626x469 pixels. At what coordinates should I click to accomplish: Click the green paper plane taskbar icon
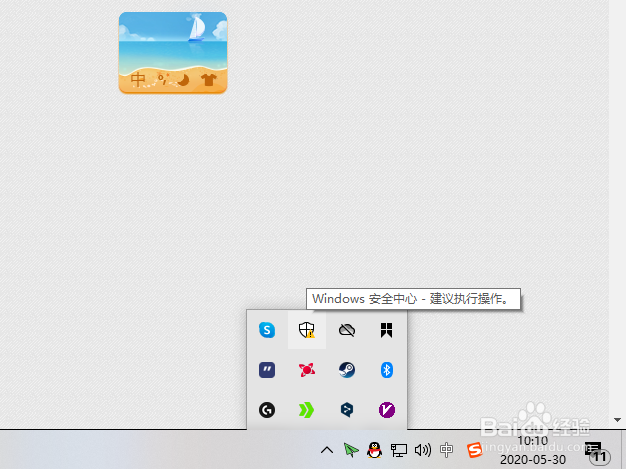click(x=351, y=450)
